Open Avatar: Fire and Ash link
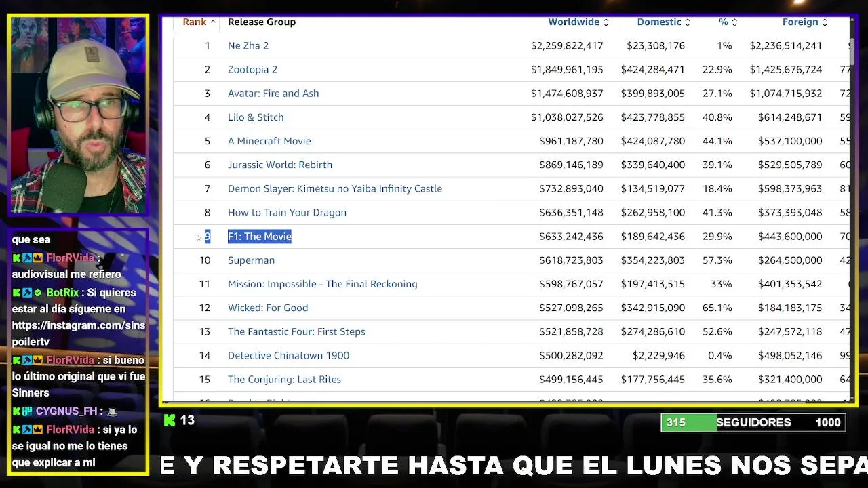The image size is (868, 488). coord(273,93)
